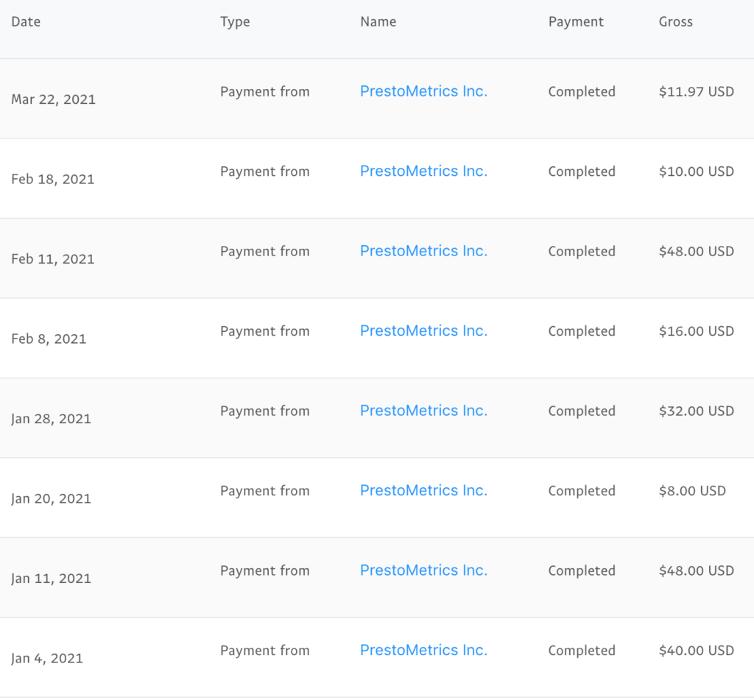The image size is (754, 700).
Task: Select the $8.00 USD gross amount
Action: click(692, 491)
